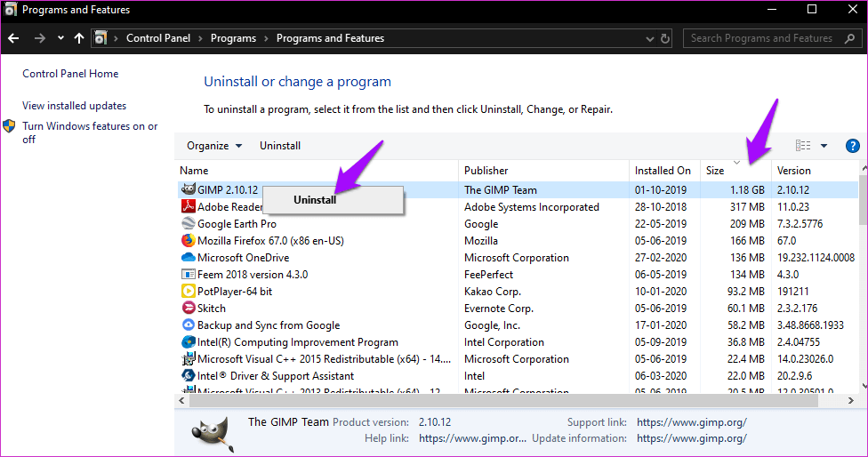Viewport: 868px width, 457px height.
Task: Click the change view icon
Action: pyautogui.click(x=803, y=146)
